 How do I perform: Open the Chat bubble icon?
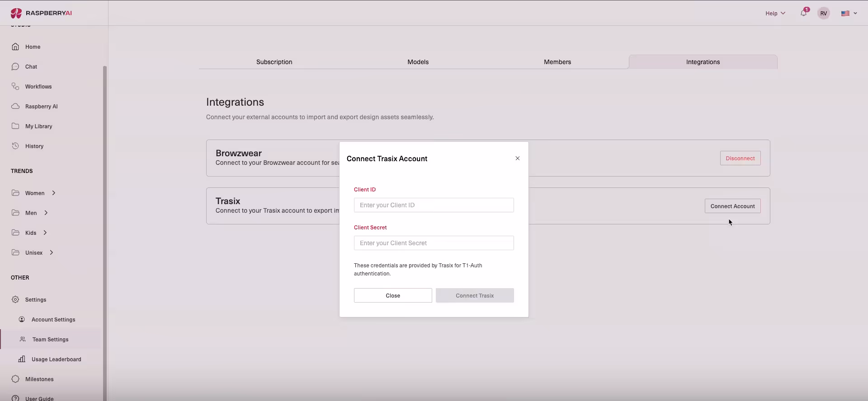(x=15, y=66)
